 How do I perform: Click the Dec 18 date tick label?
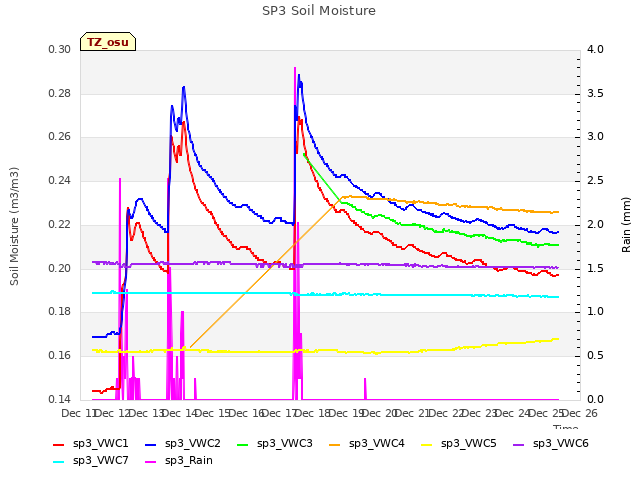pos(314,413)
